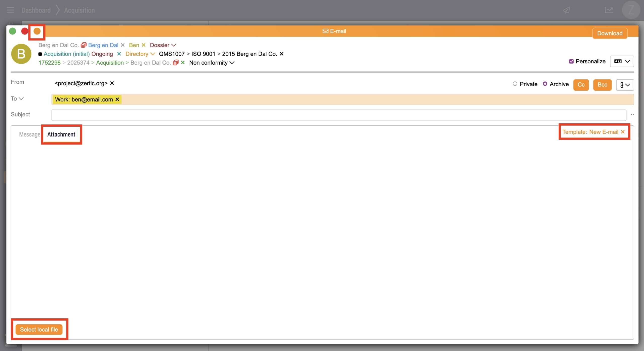This screenshot has height=351, width=644.
Task: Click the paper plane send icon
Action: click(566, 10)
